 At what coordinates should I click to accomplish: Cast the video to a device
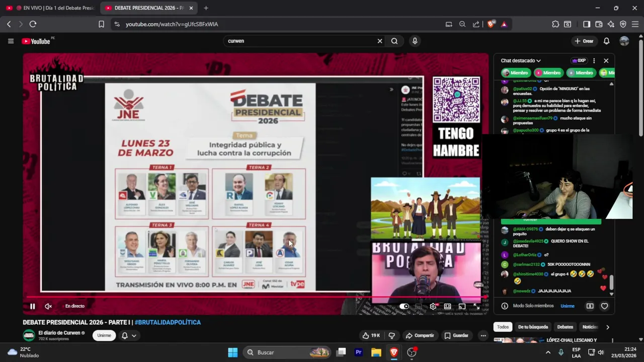click(462, 306)
